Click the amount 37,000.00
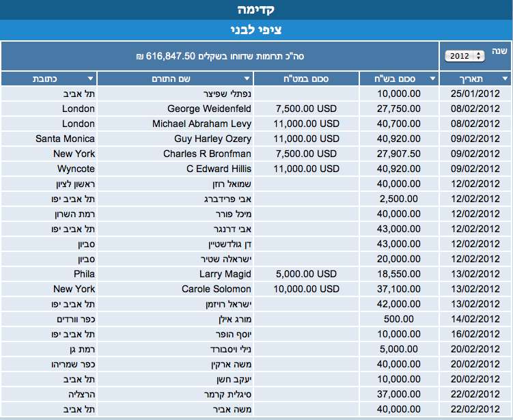 click(399, 395)
